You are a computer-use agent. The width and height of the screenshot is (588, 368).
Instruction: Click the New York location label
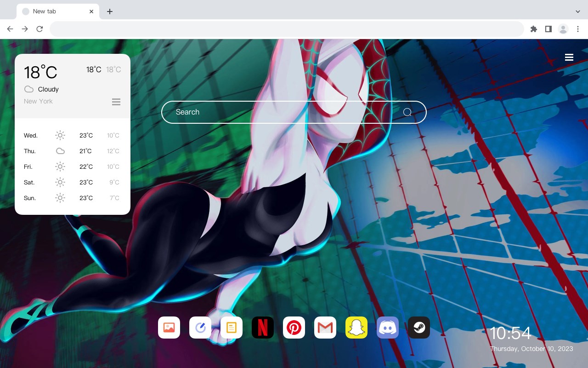[x=38, y=101]
